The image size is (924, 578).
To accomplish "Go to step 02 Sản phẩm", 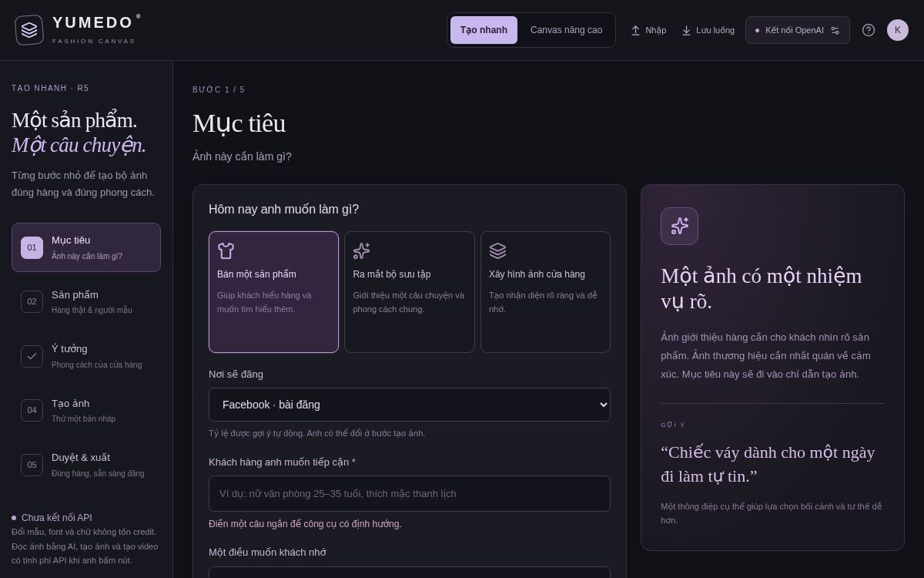I will pyautogui.click(x=86, y=302).
